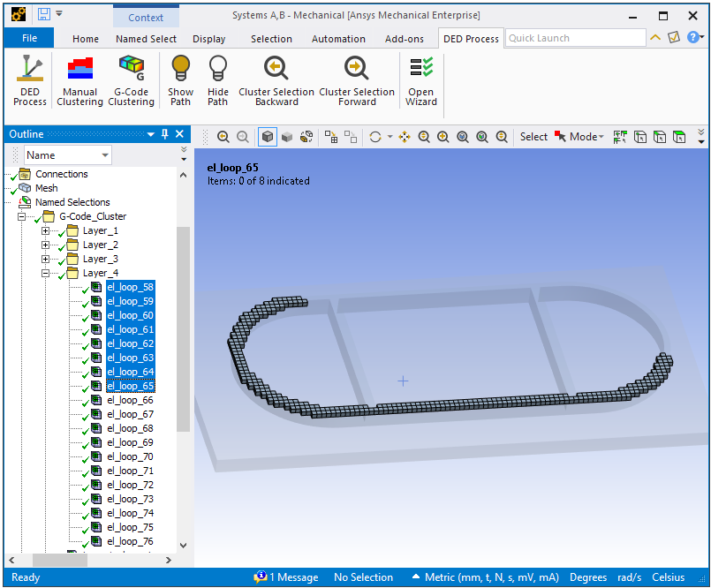Collapse the Layer_4 folder

pos(46,273)
